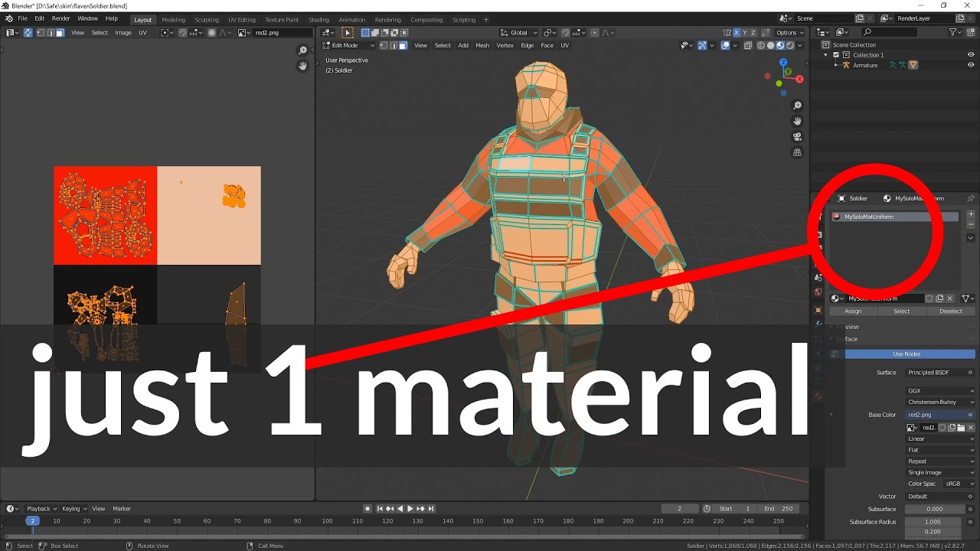Remove material slot with the minus icon
The width and height of the screenshot is (980, 551).
point(971,225)
